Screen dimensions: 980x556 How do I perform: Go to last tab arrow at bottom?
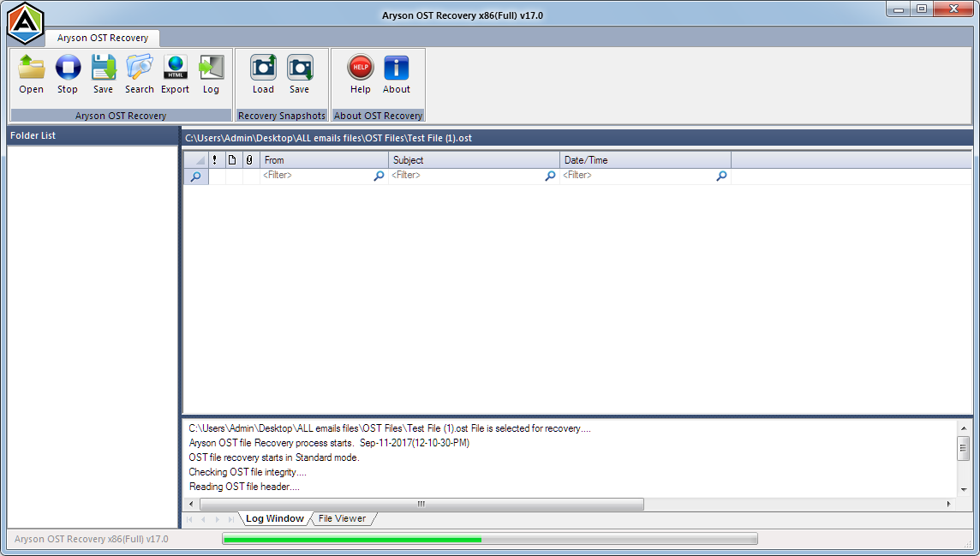(230, 519)
